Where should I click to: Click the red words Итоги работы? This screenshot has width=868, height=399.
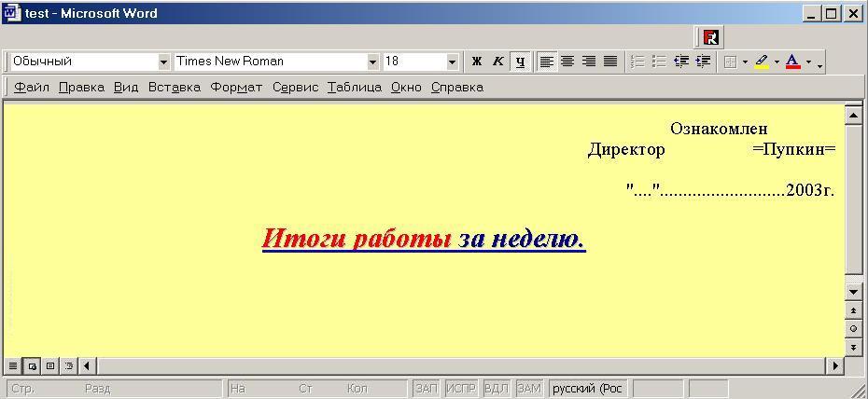pyautogui.click(x=357, y=239)
